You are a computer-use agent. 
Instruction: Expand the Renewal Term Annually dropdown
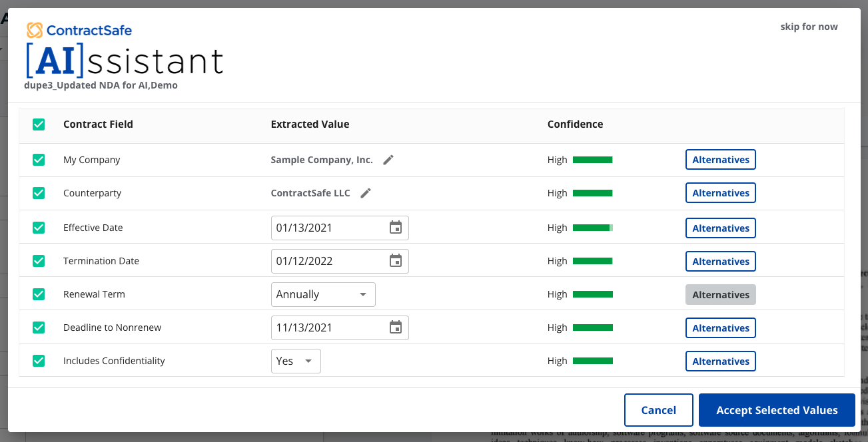coord(323,294)
